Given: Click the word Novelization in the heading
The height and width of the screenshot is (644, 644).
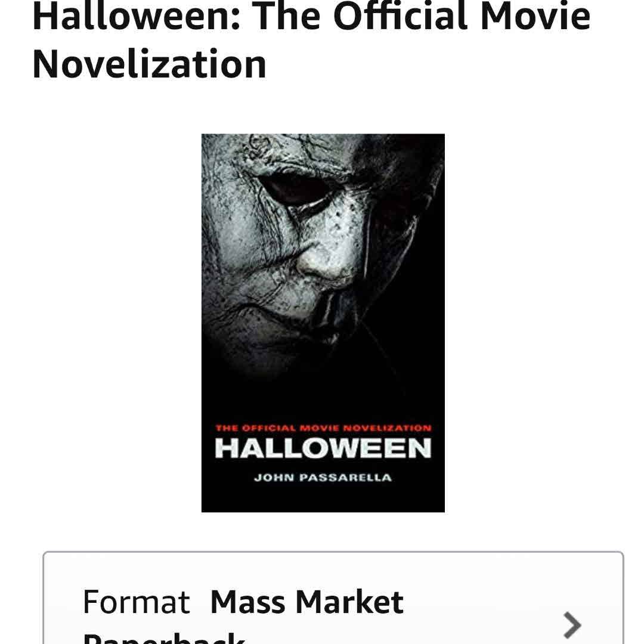Looking at the screenshot, I should tap(149, 64).
